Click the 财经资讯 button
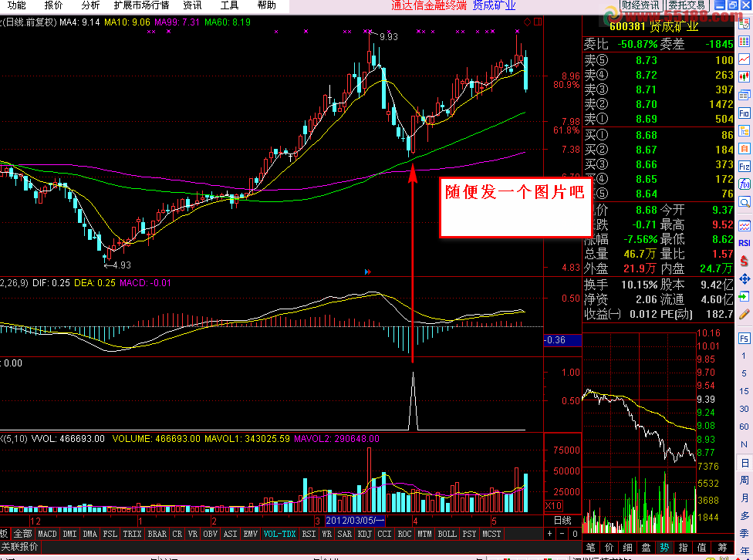 tap(640, 5)
